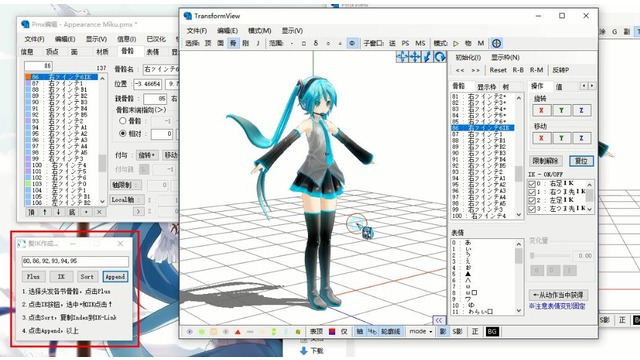This screenshot has width=640, height=360.
Task: Select the J joint selection button
Action: [258, 43]
